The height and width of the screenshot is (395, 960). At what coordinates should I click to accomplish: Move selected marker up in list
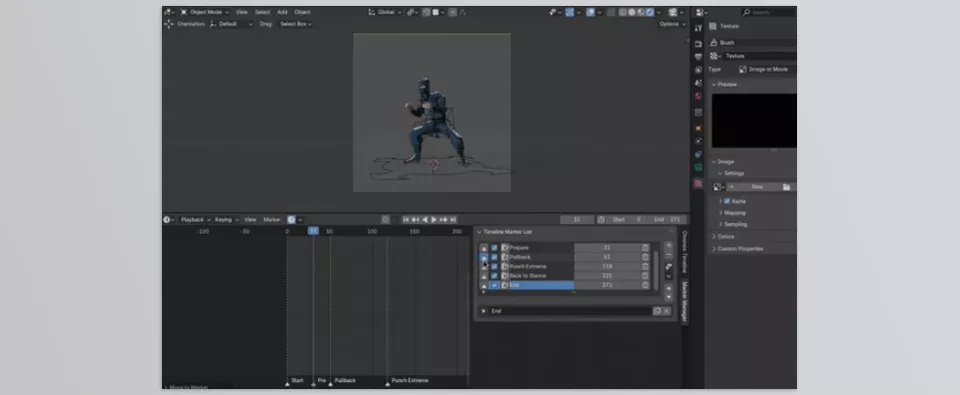click(x=669, y=288)
